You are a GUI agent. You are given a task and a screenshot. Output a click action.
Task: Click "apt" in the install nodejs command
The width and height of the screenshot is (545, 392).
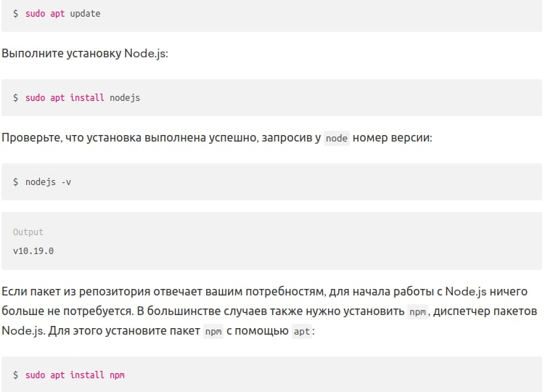coord(57,97)
